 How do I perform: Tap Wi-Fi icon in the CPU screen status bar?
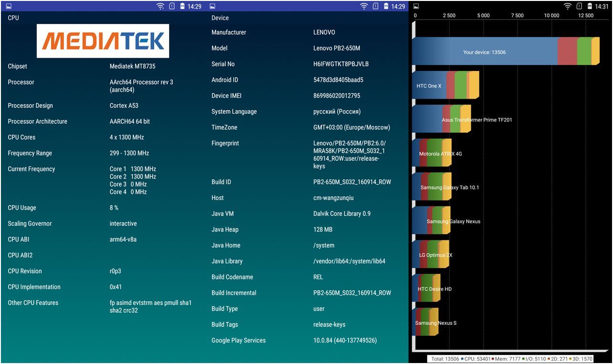click(160, 6)
